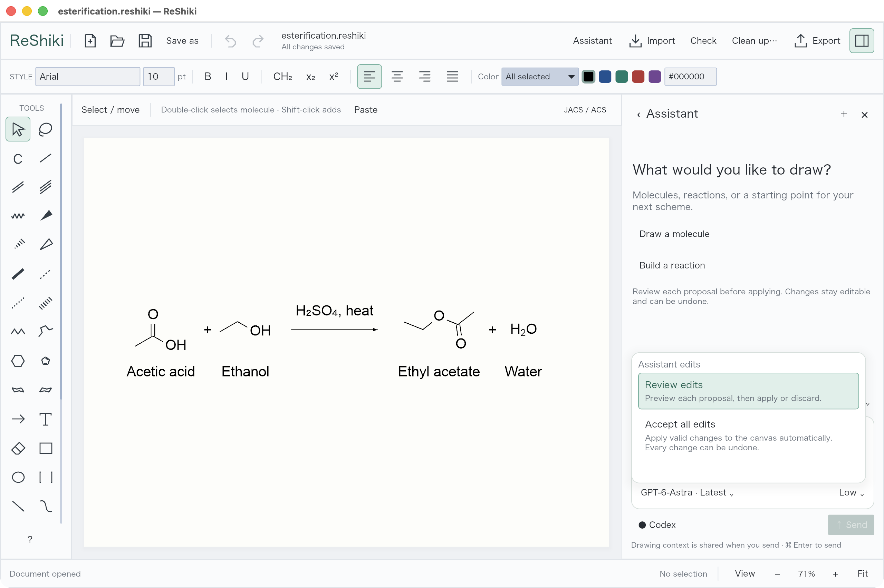Select the lasso selection tool
This screenshot has width=884, height=588.
tap(45, 129)
